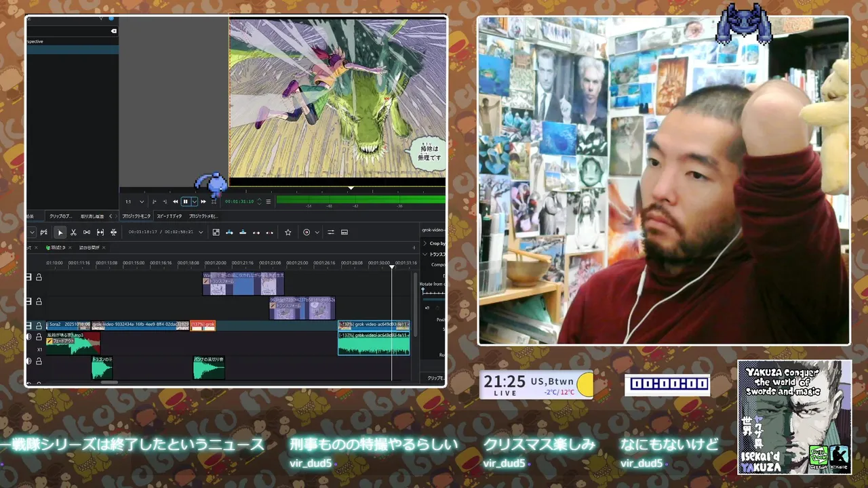Pause playback in the project monitor

(185, 201)
